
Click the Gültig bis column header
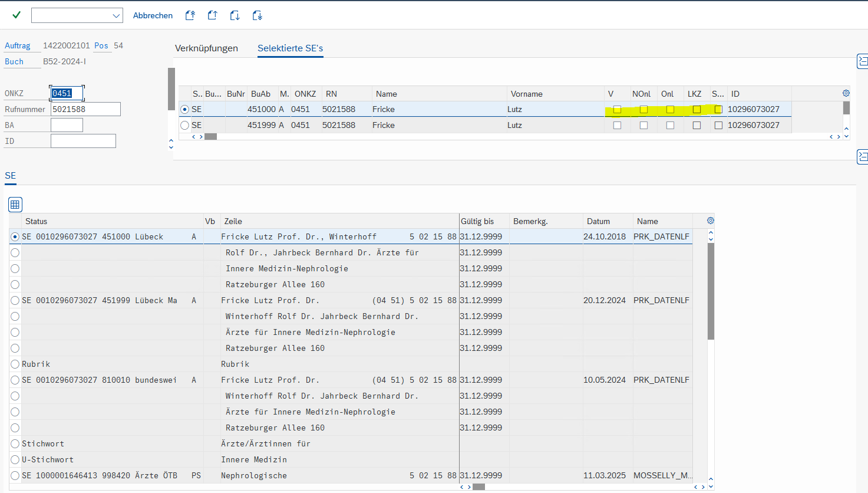click(x=484, y=221)
